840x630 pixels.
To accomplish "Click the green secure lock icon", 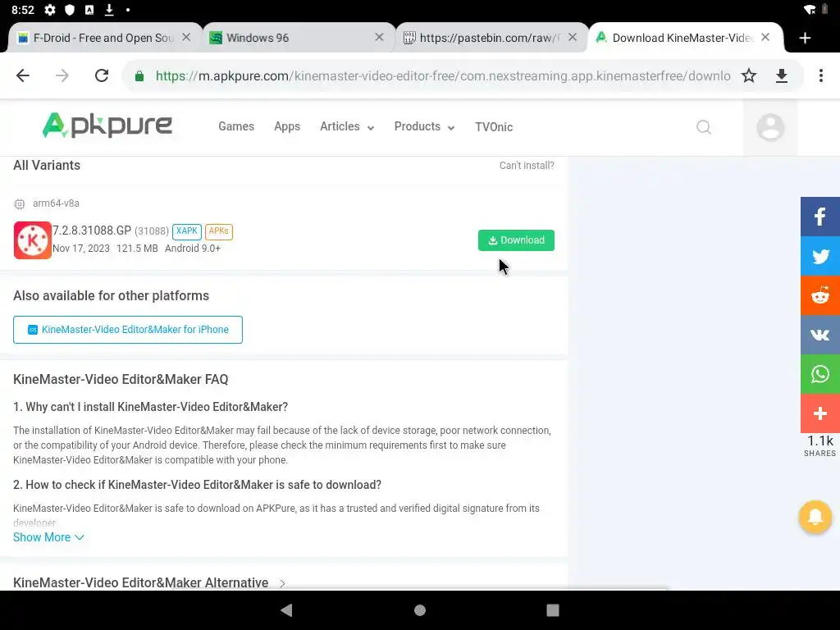I will point(139,75).
